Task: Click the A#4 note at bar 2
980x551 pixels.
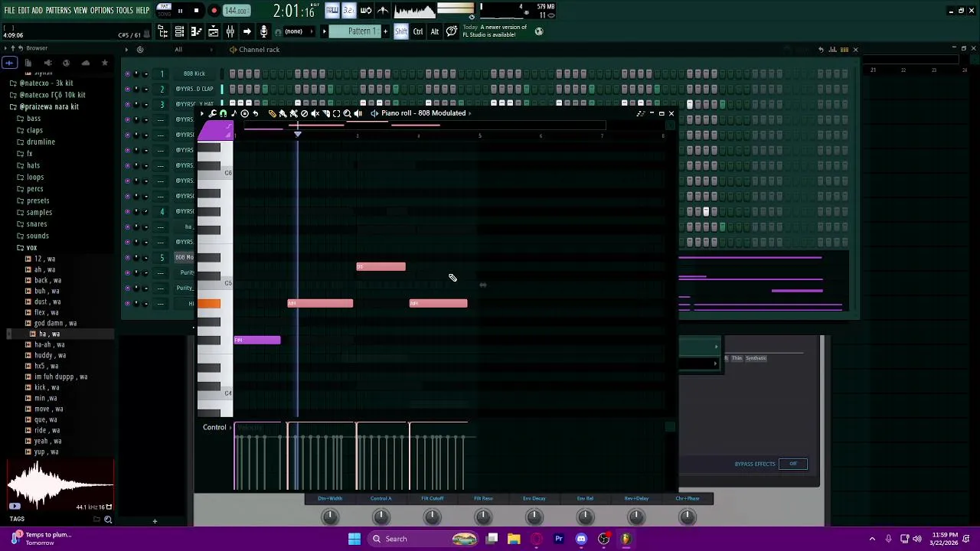Action: pyautogui.click(x=320, y=304)
